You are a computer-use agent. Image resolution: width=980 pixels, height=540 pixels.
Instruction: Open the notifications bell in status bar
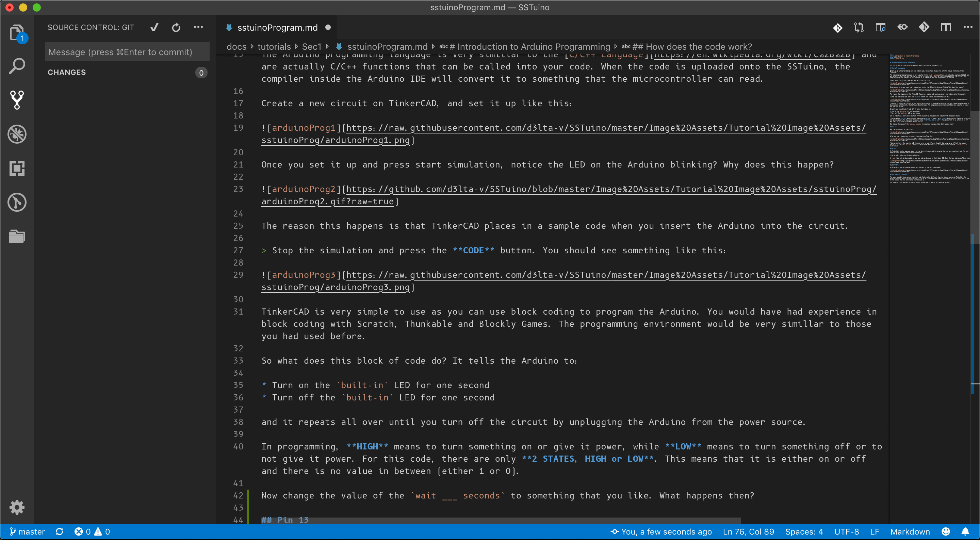(x=965, y=531)
